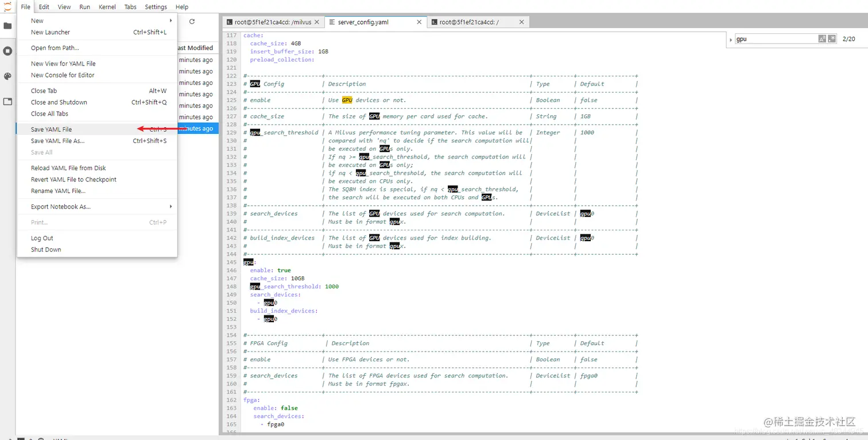Expand the replace row in the search box
Image resolution: width=868 pixels, height=440 pixels.
(731, 40)
